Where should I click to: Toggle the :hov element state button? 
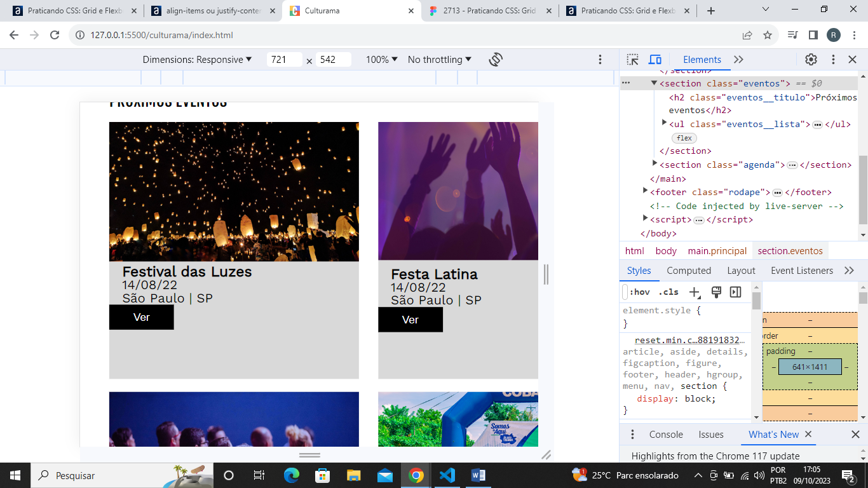640,292
